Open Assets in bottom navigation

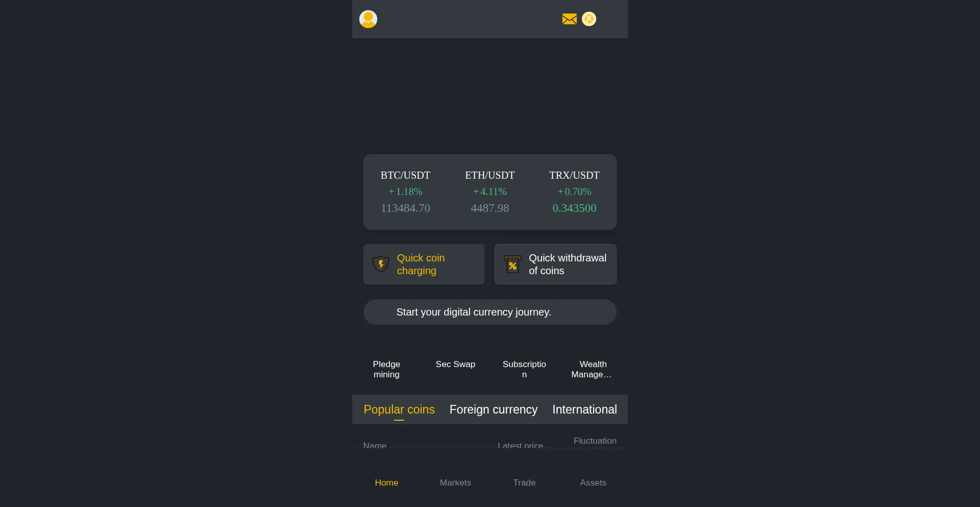click(593, 482)
